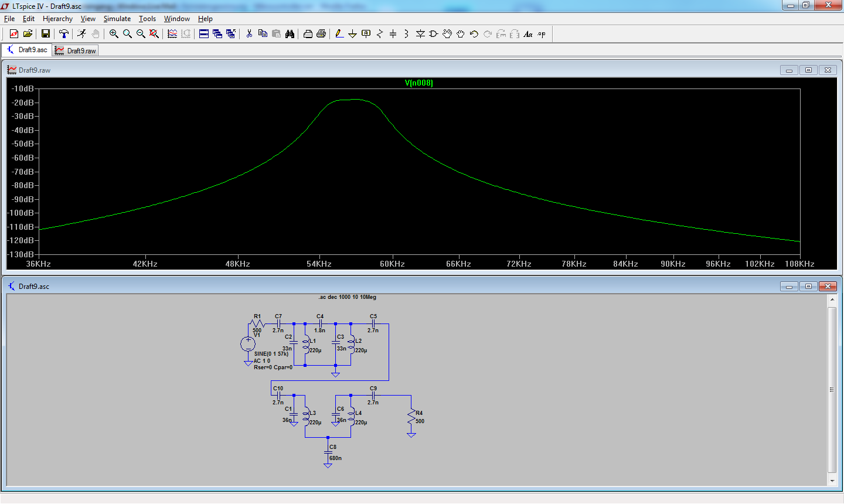Click the Save diskette icon
The width and height of the screenshot is (844, 504).
click(x=45, y=34)
